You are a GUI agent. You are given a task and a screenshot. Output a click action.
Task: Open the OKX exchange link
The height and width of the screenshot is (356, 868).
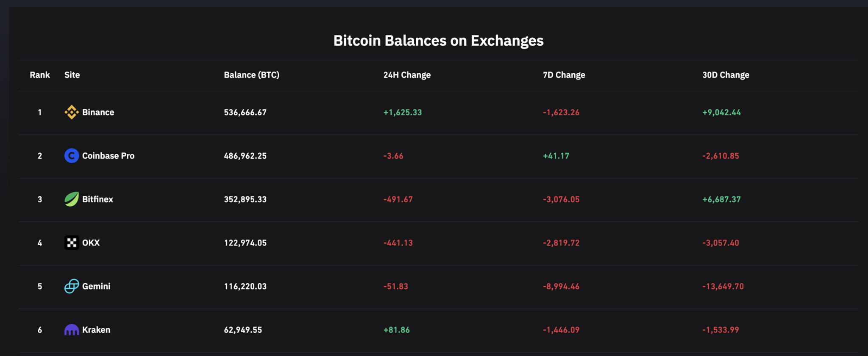(x=91, y=243)
